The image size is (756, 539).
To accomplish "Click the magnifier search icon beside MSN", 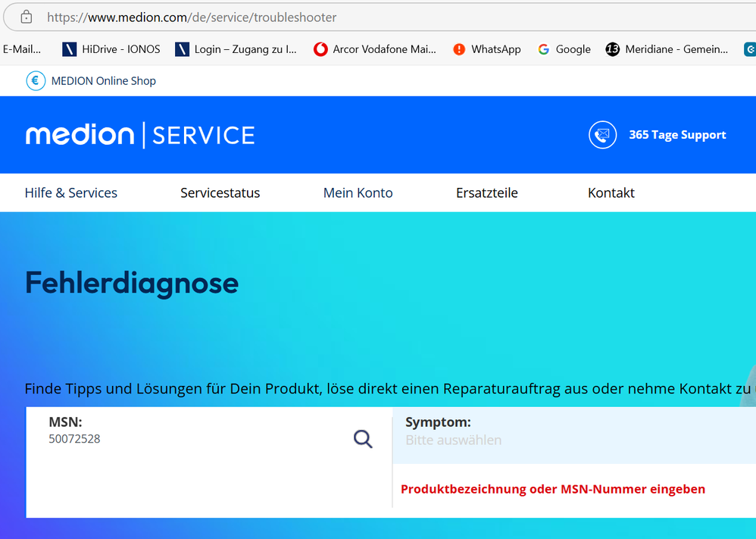I will (x=363, y=439).
